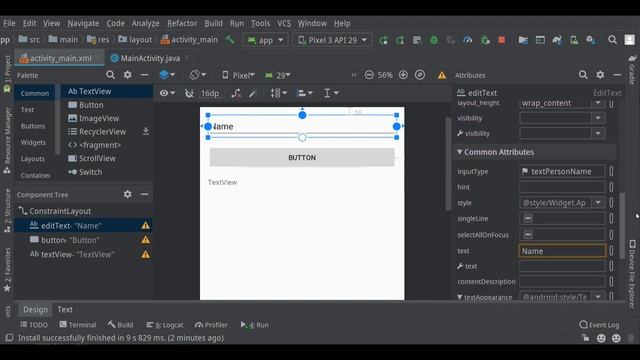Open the Pixel 3 API 29 device dropdown
This screenshot has width=640, height=360.
pyautogui.click(x=332, y=40)
